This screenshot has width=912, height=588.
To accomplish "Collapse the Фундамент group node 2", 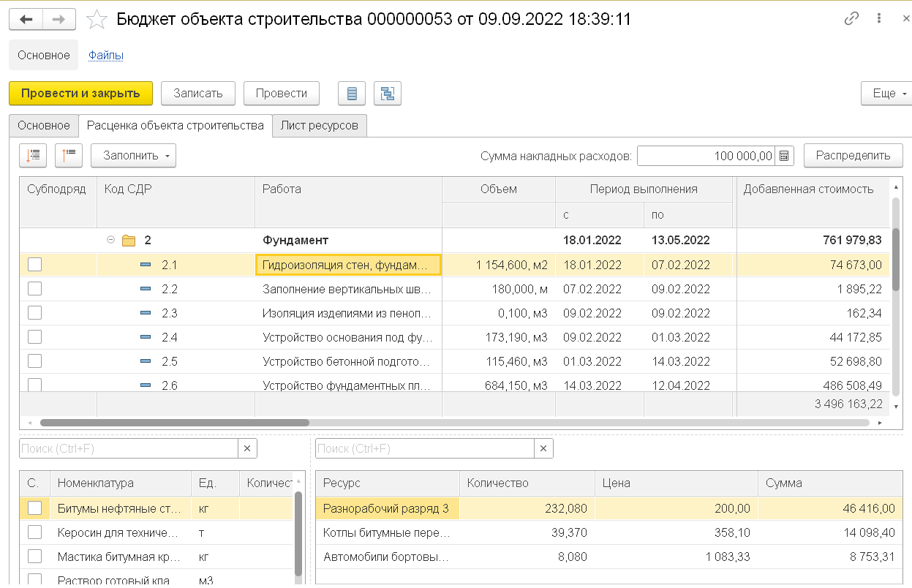I will [x=110, y=240].
